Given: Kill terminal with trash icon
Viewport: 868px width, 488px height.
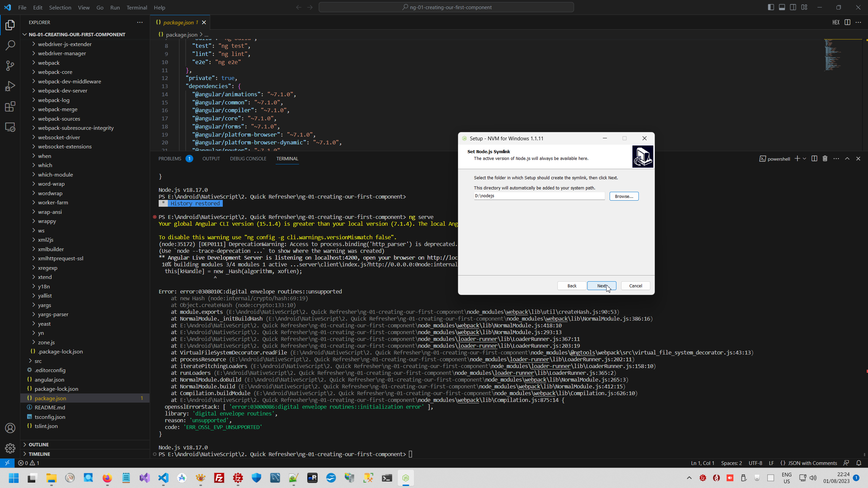Looking at the screenshot, I should click(x=825, y=159).
